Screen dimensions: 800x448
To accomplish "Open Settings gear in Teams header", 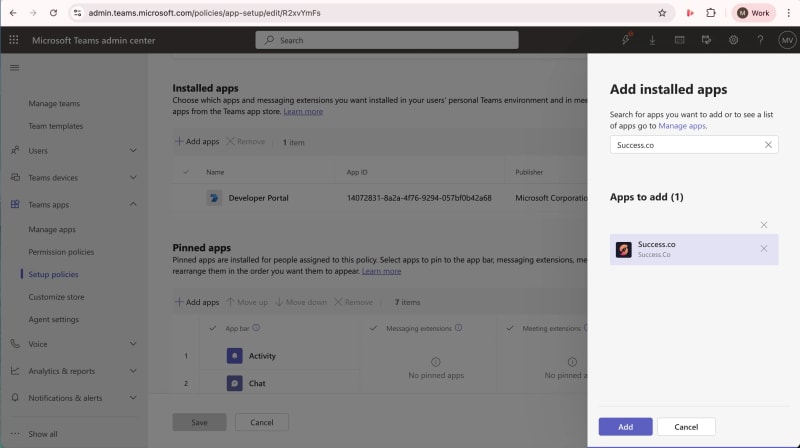I will coord(733,40).
